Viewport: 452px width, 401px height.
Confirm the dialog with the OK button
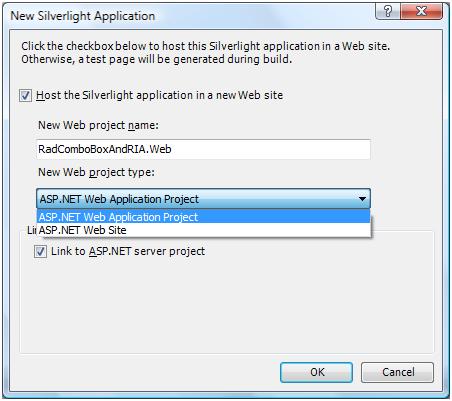point(316,372)
